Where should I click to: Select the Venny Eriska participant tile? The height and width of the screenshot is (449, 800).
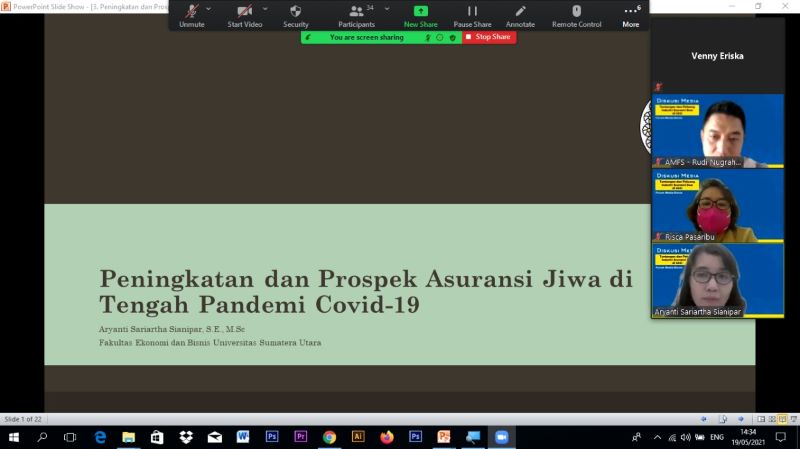click(x=717, y=56)
